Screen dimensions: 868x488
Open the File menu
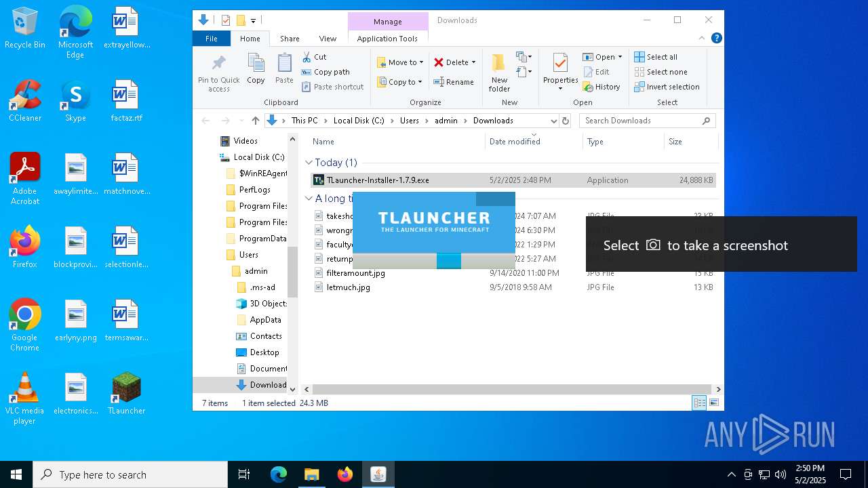[212, 39]
